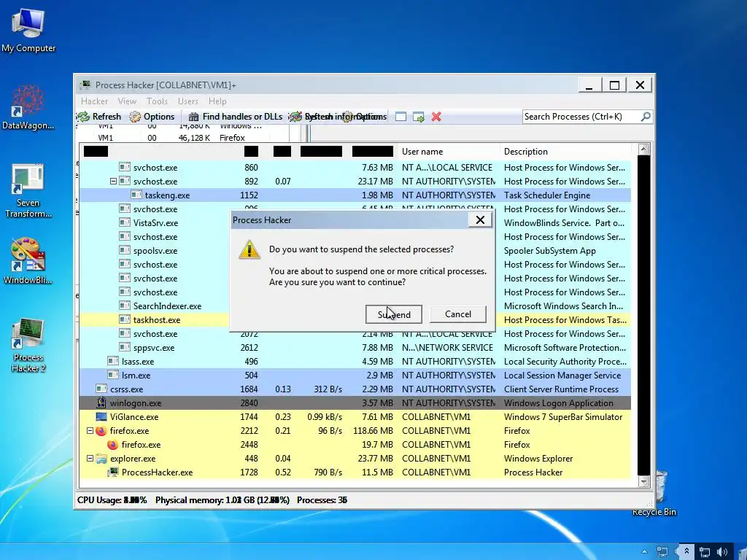Open My Computer desktop icon
Screen dimensions: 747x560
(x=28, y=31)
